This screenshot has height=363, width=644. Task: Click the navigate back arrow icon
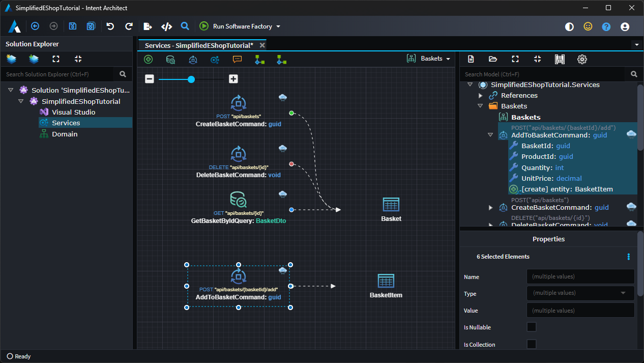[x=35, y=26]
